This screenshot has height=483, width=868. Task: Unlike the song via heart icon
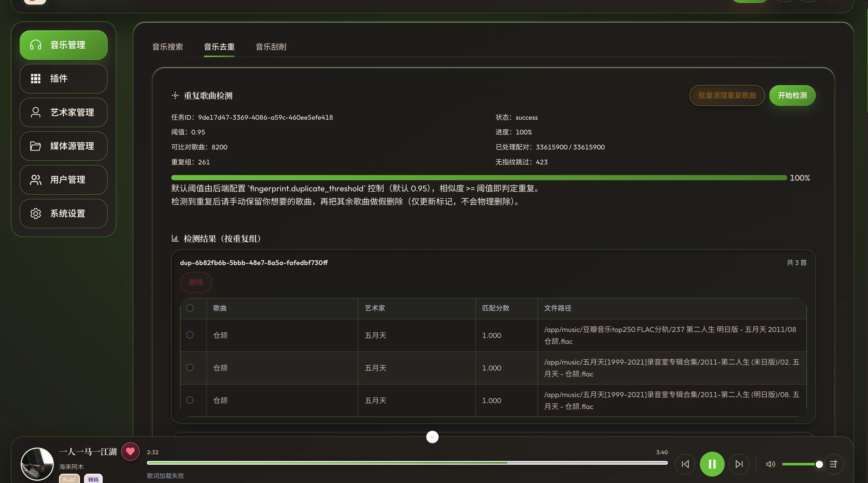click(130, 451)
